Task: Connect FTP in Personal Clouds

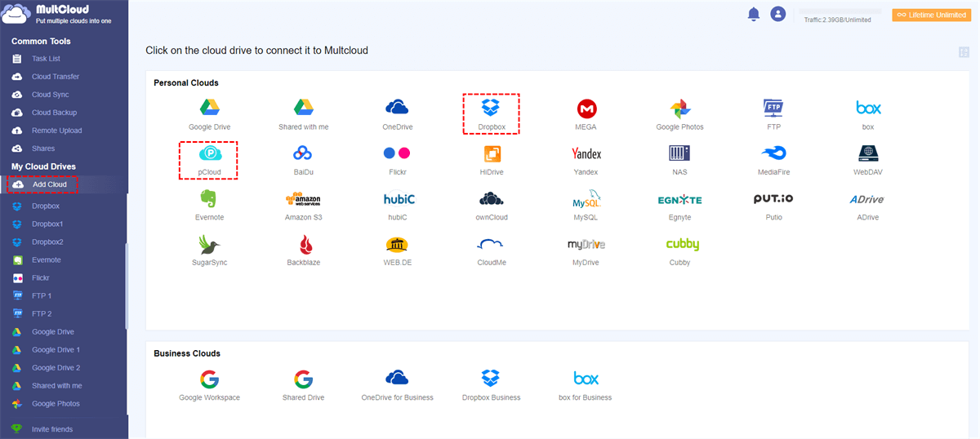Action: pos(773,114)
